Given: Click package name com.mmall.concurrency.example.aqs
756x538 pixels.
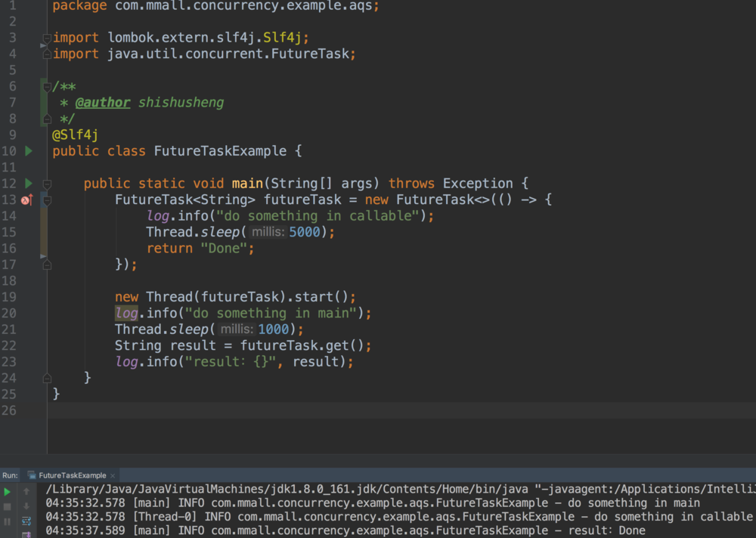Looking at the screenshot, I should click(x=243, y=6).
